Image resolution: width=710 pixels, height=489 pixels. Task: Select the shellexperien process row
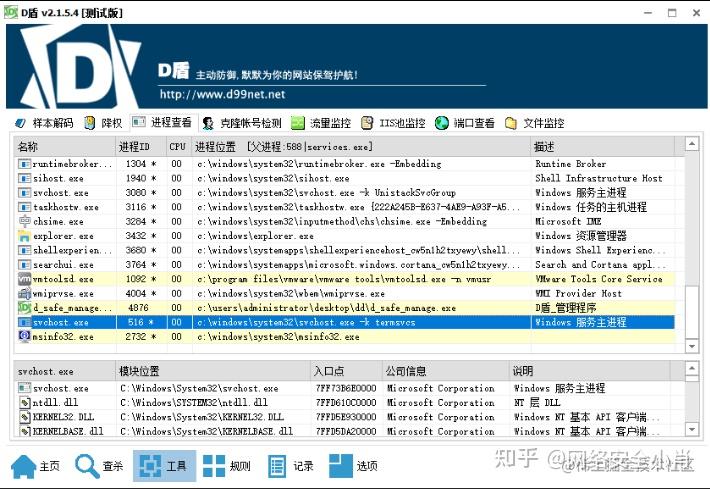(x=345, y=250)
